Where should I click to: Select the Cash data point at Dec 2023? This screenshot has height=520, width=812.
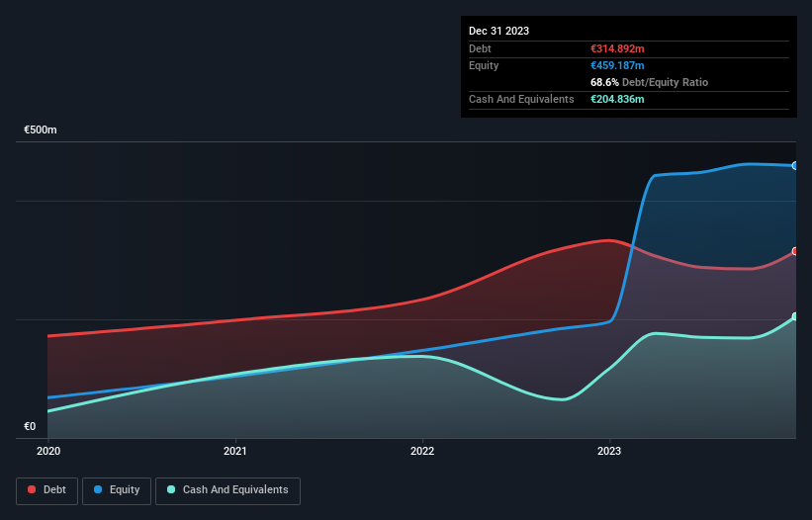[795, 316]
